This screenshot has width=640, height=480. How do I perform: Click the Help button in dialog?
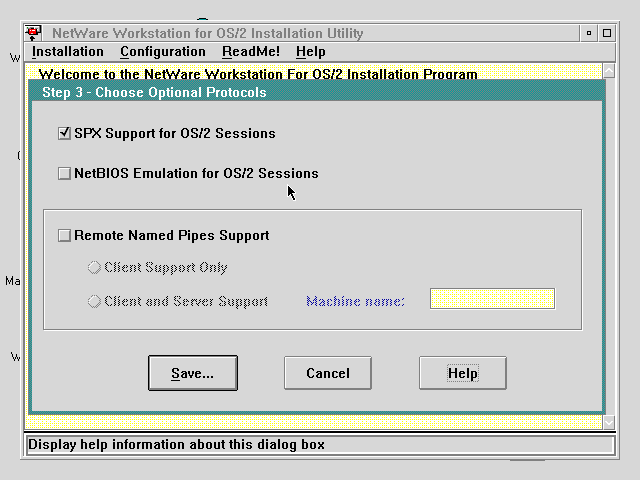[462, 373]
